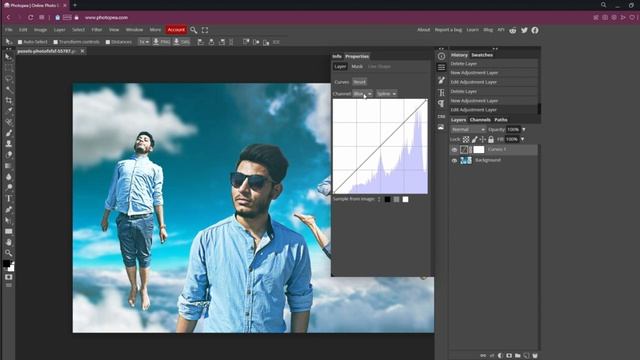Screen dimensions: 640x360
Task: Expand the Fill slider arrow
Action: coord(522,139)
